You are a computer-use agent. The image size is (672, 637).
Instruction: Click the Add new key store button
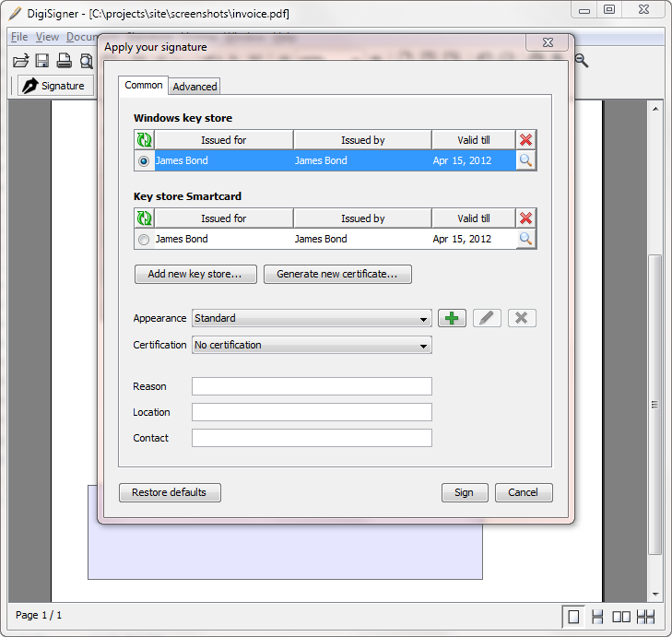(x=195, y=274)
